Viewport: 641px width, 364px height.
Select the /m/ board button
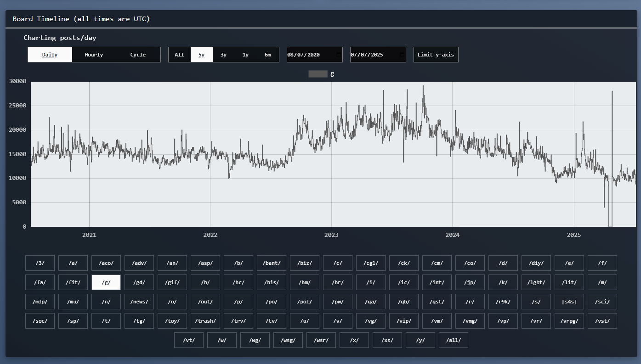(x=602, y=282)
